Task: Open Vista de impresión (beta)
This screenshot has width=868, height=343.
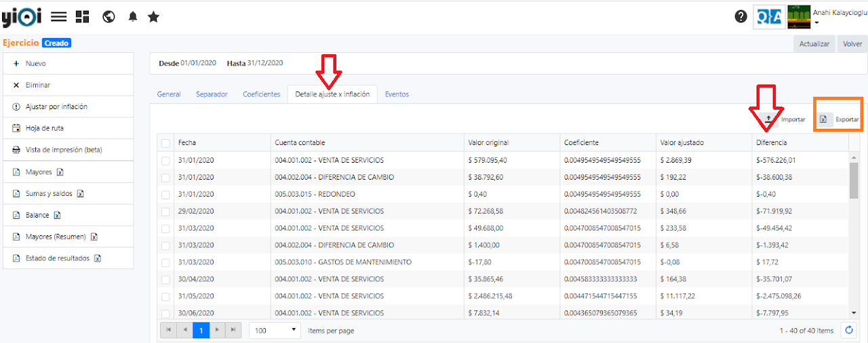Action: pos(68,150)
